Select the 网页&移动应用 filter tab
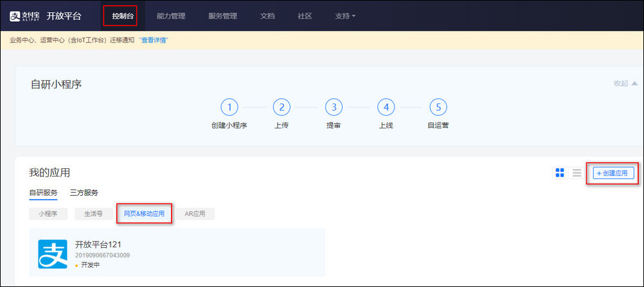Screen dimensions: 644x287 pyautogui.click(x=144, y=214)
